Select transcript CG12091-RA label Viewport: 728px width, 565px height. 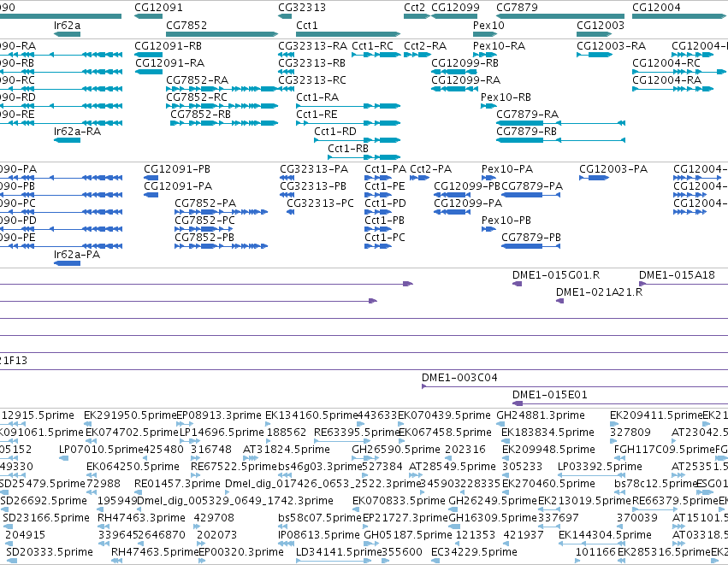(169, 62)
